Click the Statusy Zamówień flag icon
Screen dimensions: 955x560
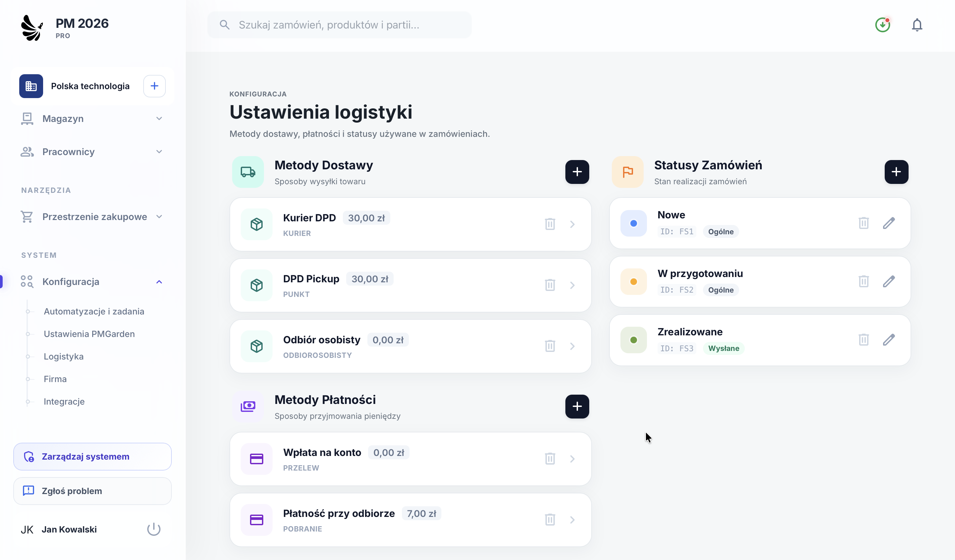(x=628, y=172)
